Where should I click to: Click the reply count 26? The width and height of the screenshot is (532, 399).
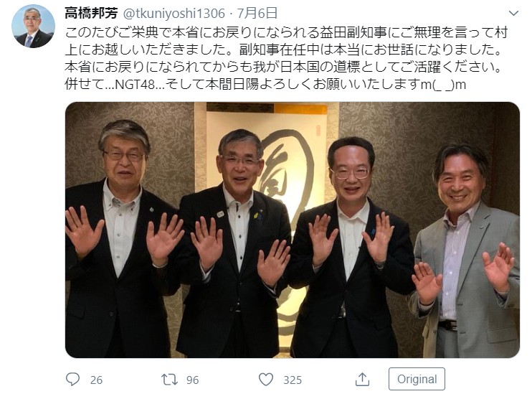pyautogui.click(x=96, y=380)
